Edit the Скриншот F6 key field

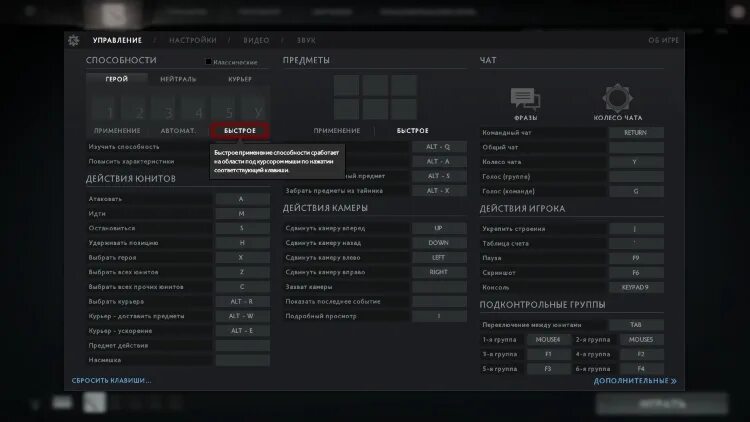[636, 273]
